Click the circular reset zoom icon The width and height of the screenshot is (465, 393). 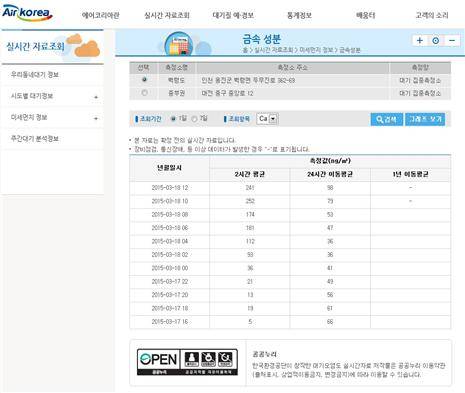[x=436, y=41]
